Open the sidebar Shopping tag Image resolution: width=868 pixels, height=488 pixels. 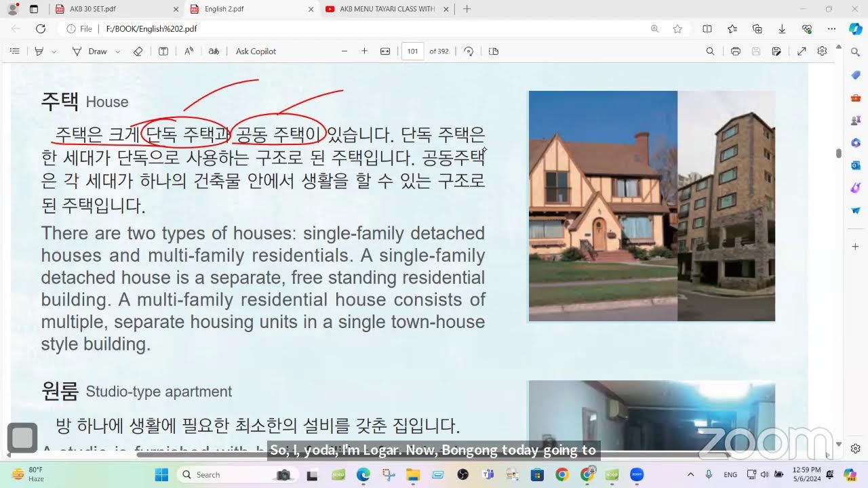coord(856,75)
